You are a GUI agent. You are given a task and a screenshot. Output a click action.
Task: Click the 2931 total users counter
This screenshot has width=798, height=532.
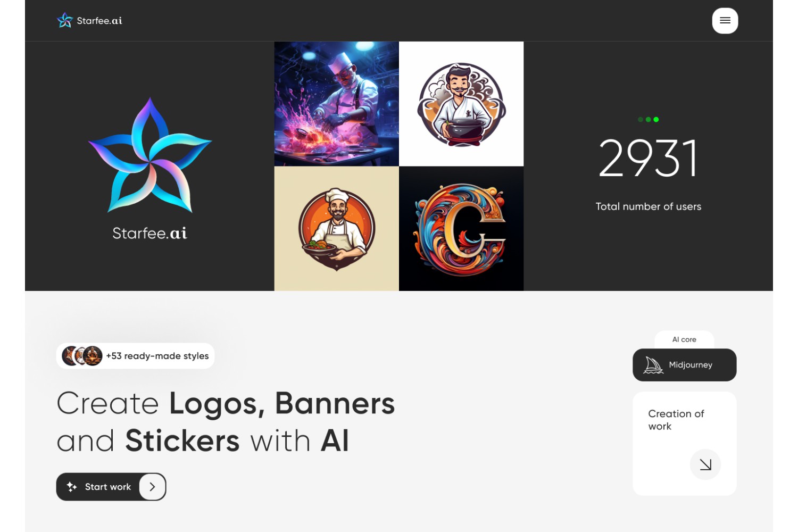(x=649, y=158)
